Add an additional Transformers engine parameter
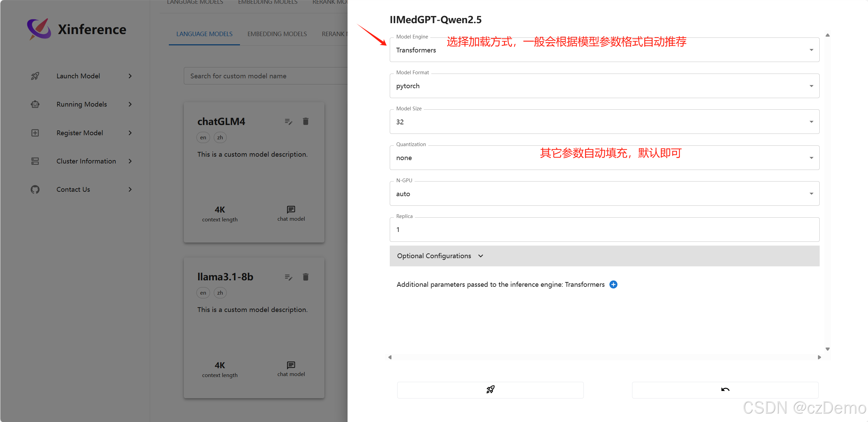 (613, 284)
